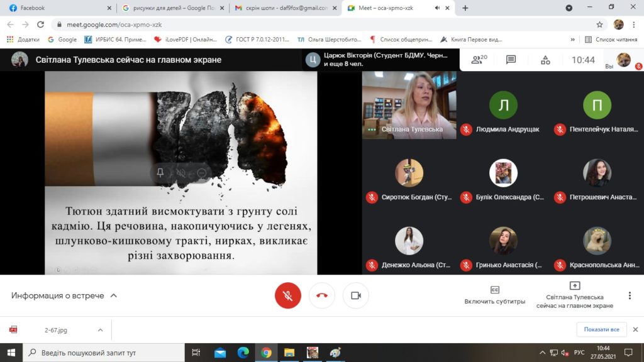Close the Facebook tab
Screen dimensions: 644x362
click(109, 8)
